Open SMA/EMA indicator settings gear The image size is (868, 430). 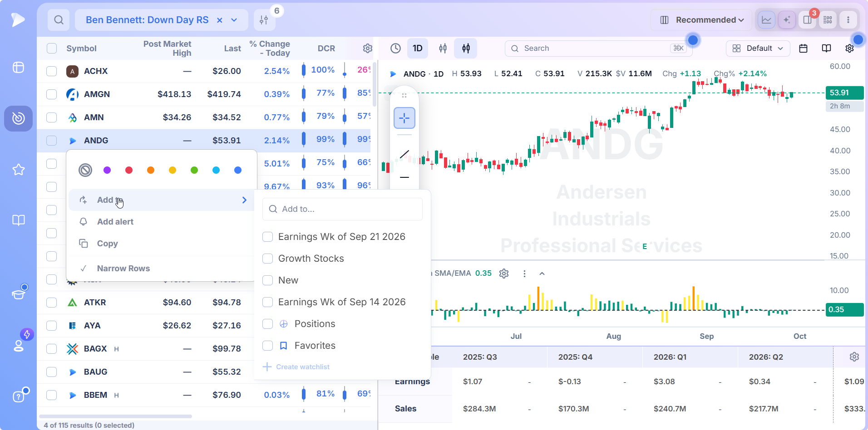coord(504,274)
